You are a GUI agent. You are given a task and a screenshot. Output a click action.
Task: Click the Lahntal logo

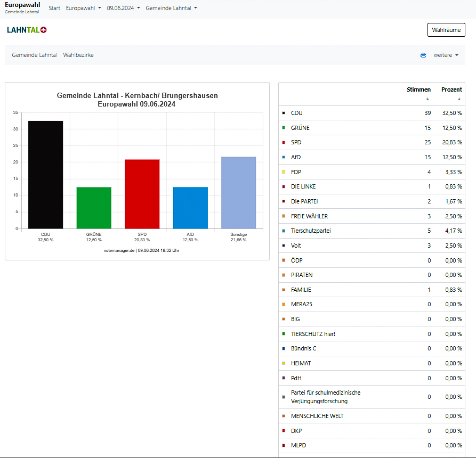coord(27,30)
